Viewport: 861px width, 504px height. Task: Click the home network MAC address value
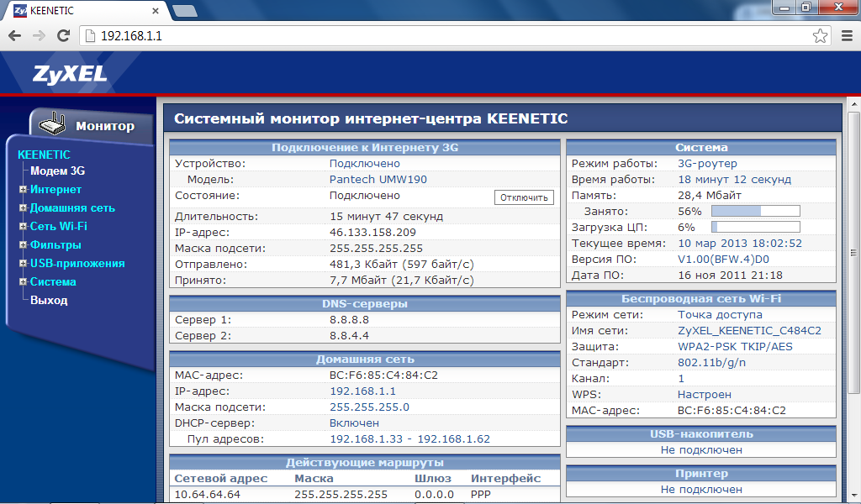click(x=383, y=375)
